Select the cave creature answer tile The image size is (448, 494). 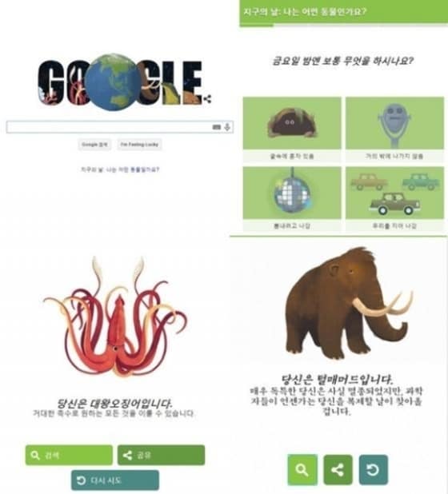pyautogui.click(x=292, y=129)
